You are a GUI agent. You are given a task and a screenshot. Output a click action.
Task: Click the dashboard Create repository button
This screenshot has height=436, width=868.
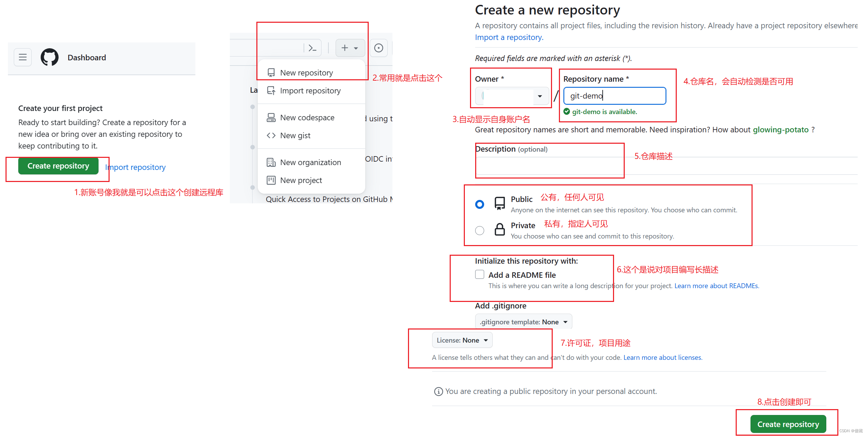58,166
